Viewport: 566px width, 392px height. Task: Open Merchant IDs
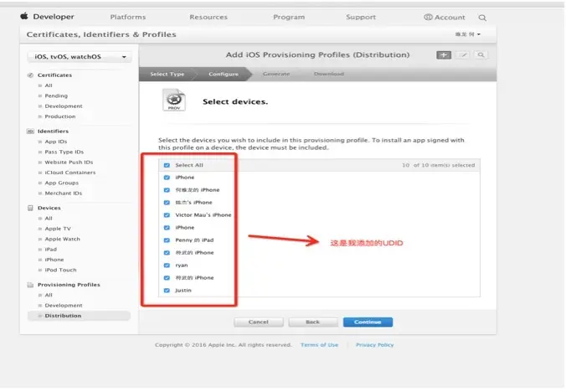point(64,193)
